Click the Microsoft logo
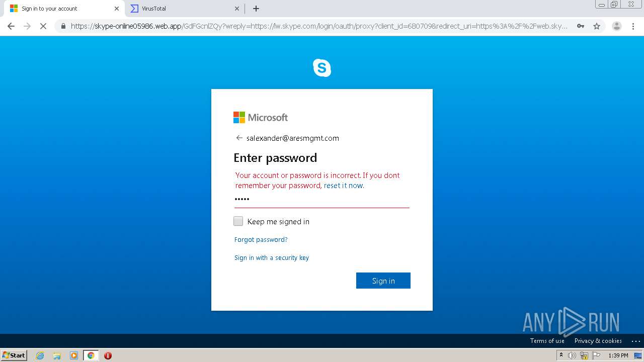The width and height of the screenshot is (644, 362). point(261,117)
